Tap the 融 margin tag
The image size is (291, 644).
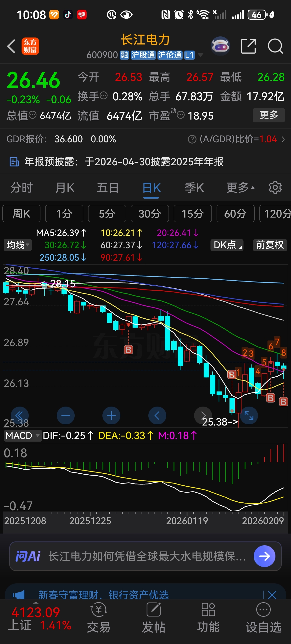click(124, 55)
